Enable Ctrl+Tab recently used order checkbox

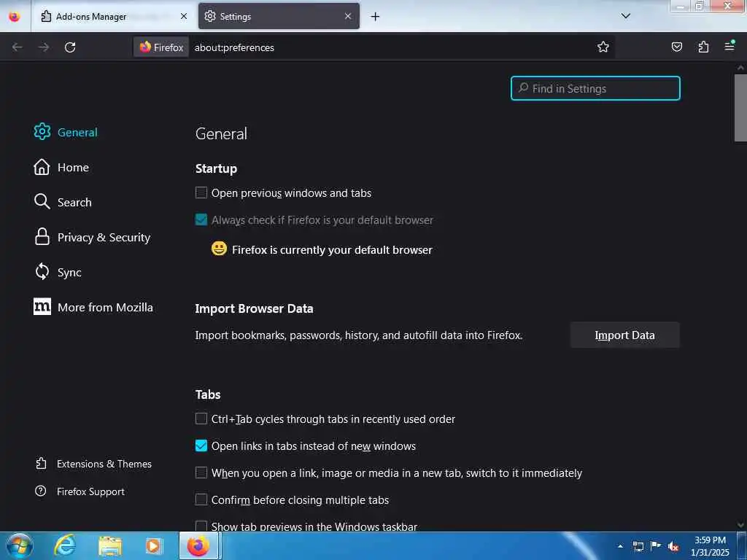201,419
